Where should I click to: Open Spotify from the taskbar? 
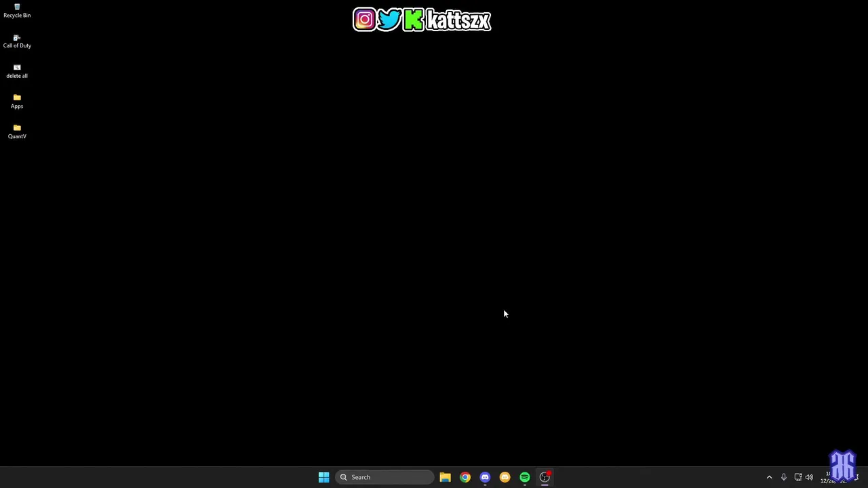(x=525, y=477)
